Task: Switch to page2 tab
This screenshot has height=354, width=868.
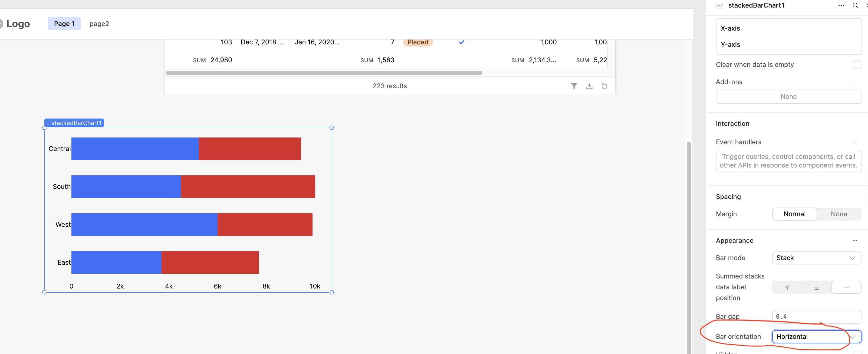Action: tap(99, 24)
